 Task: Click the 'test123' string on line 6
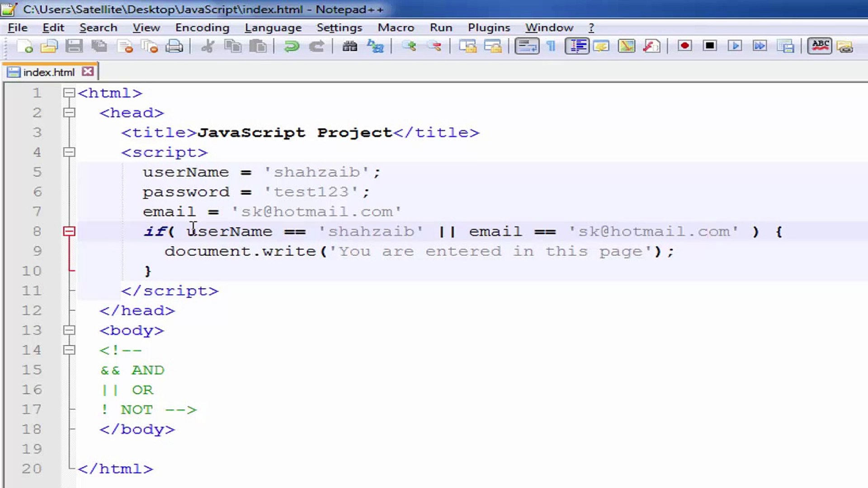tap(311, 192)
